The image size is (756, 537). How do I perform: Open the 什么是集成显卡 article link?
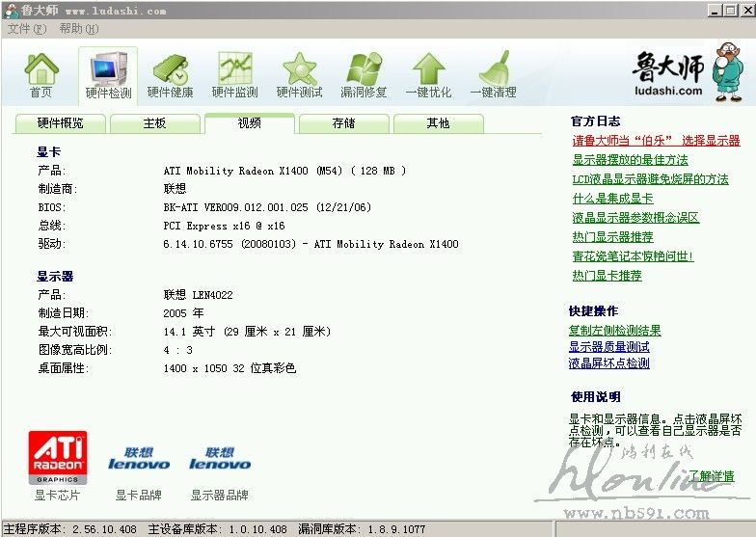point(611,199)
